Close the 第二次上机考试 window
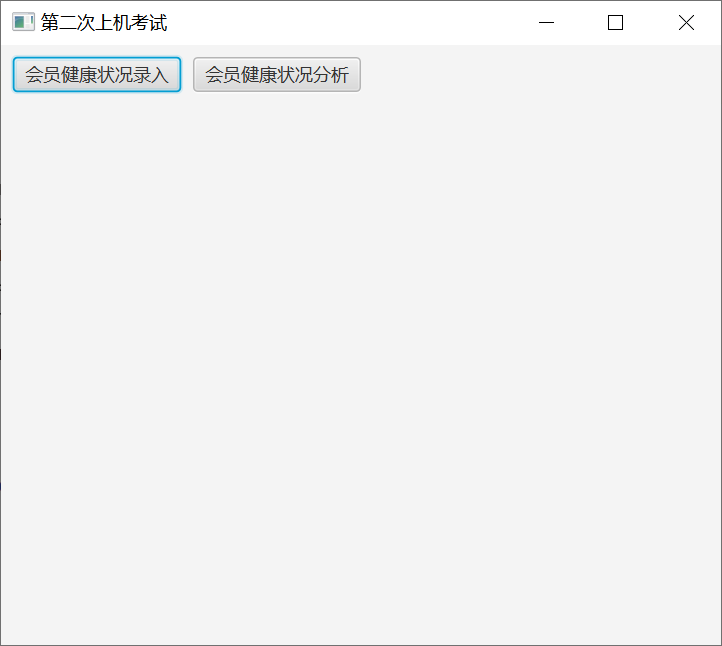 pyautogui.click(x=686, y=23)
